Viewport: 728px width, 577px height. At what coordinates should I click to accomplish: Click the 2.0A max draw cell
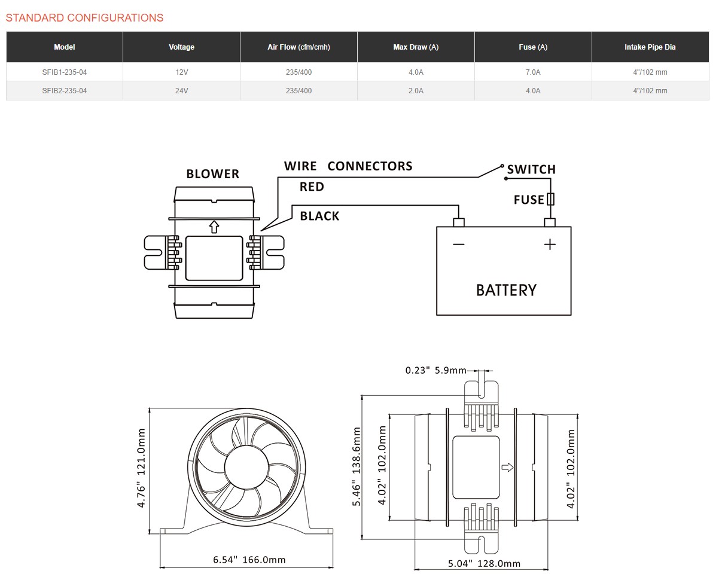[416, 91]
